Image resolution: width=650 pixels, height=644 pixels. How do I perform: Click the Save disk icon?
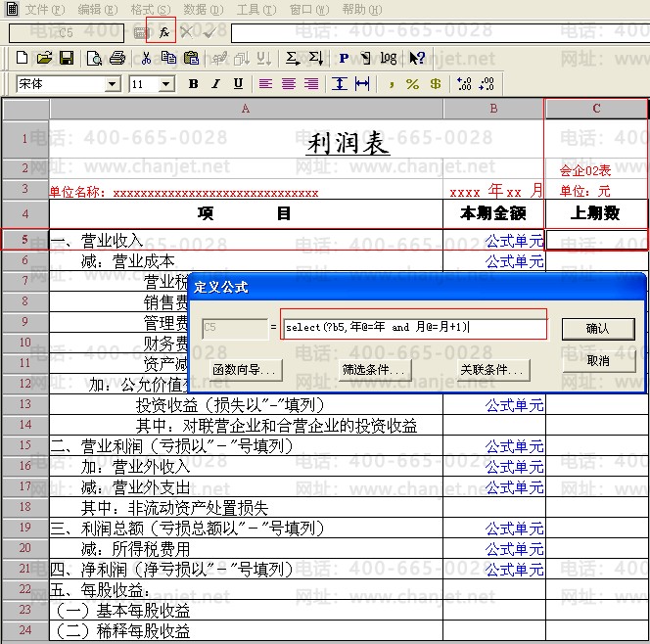tap(67, 59)
